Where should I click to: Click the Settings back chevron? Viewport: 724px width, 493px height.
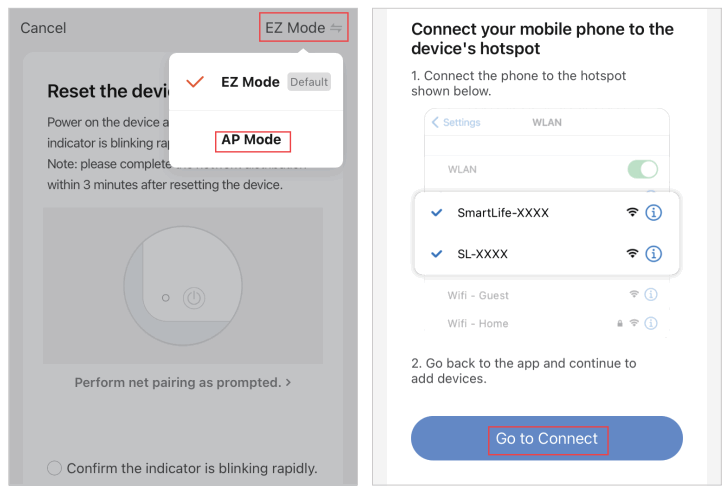[x=436, y=122]
